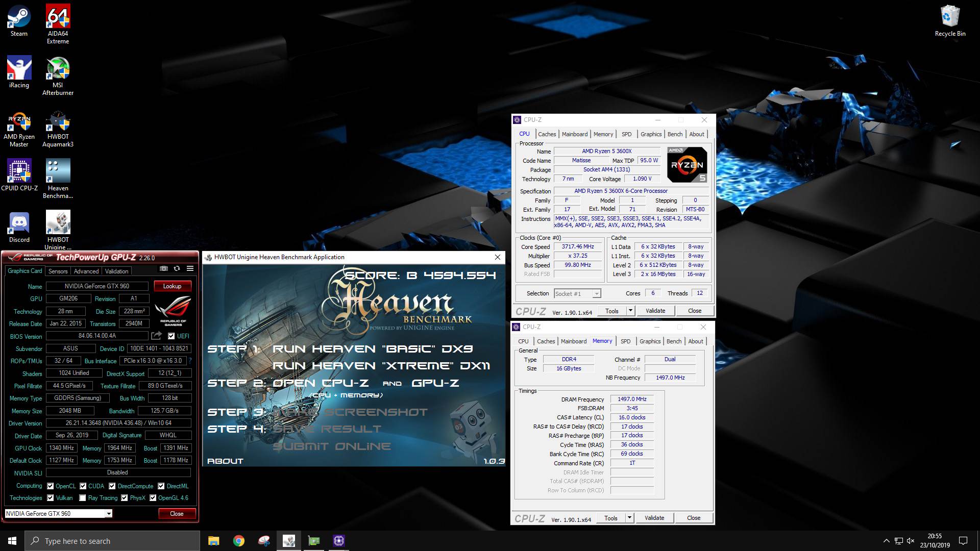Click CPU-Z taskbar icon
980x551 pixels.
click(339, 541)
